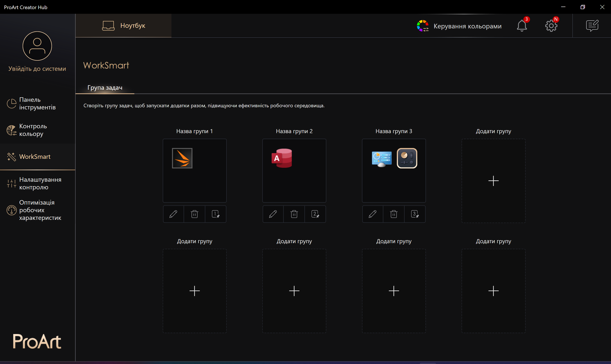Click the pin shortcut icon for group 3
Screen dimensions: 611x364
[415, 214]
